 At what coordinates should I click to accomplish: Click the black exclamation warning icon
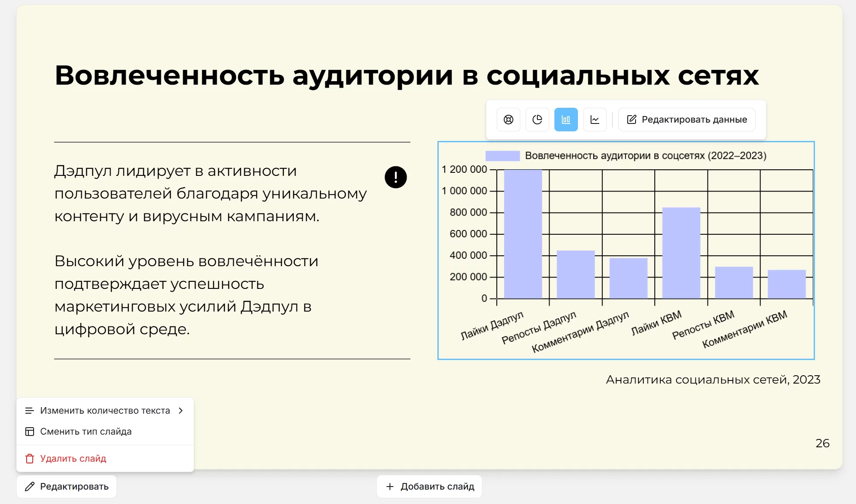tap(395, 177)
